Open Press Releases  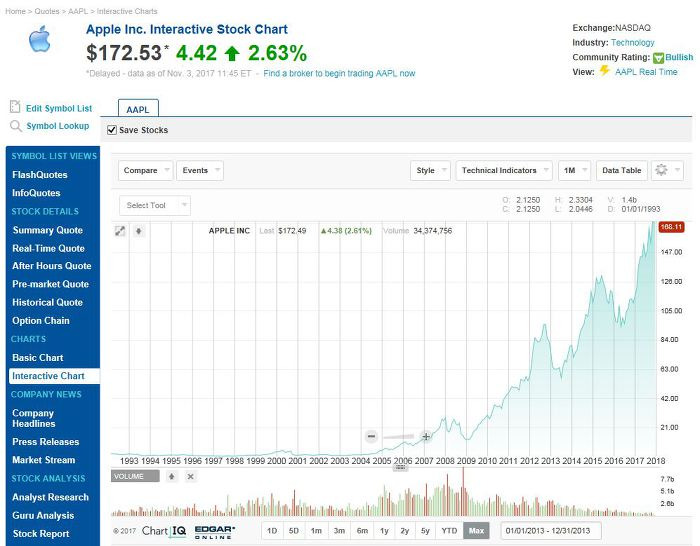46,442
